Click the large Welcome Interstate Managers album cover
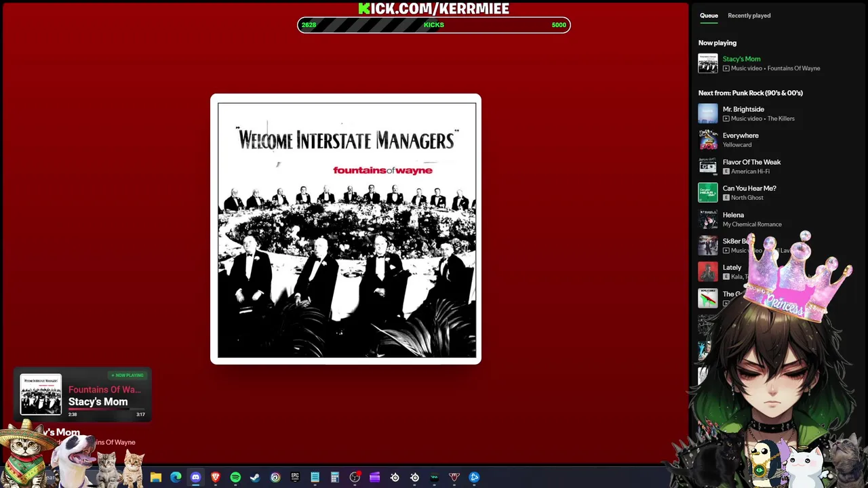 coord(346,229)
